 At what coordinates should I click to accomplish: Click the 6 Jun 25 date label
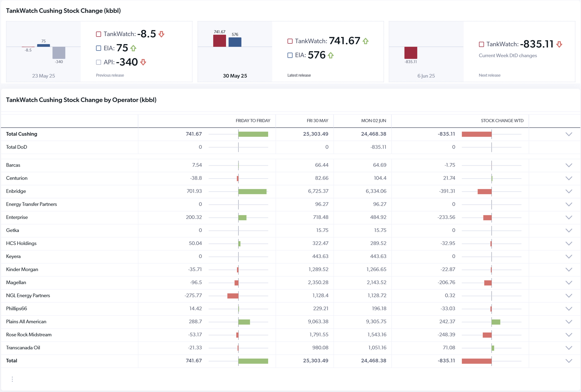click(x=426, y=76)
